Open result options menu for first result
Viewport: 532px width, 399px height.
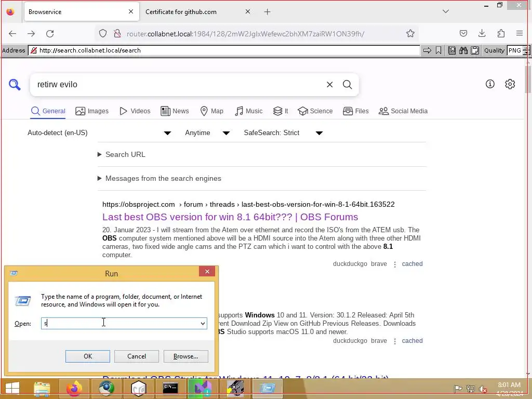pos(395,264)
